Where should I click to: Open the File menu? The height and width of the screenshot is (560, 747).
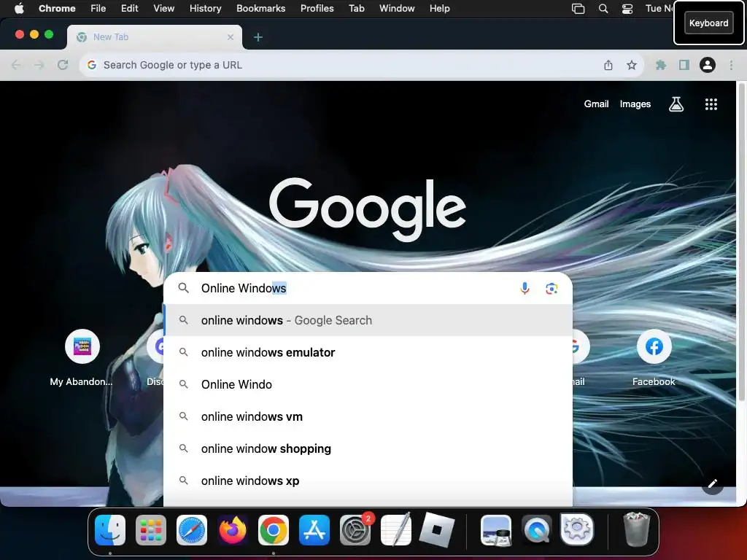98,9
